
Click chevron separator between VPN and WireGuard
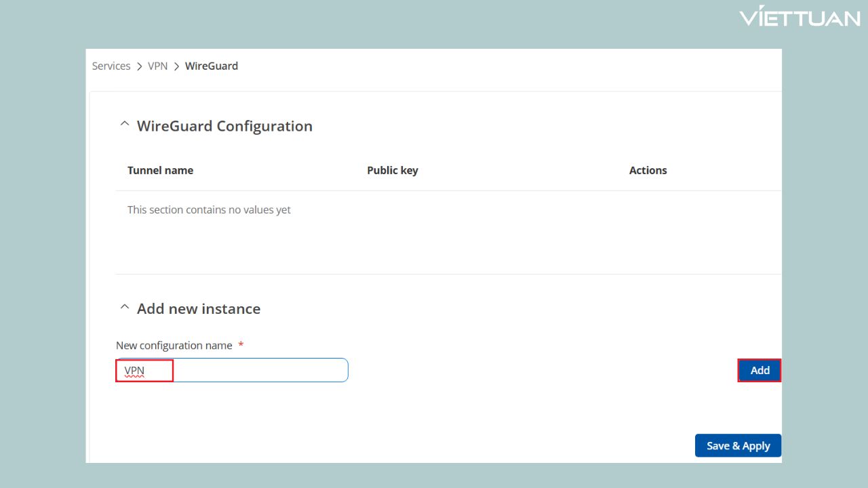point(176,66)
